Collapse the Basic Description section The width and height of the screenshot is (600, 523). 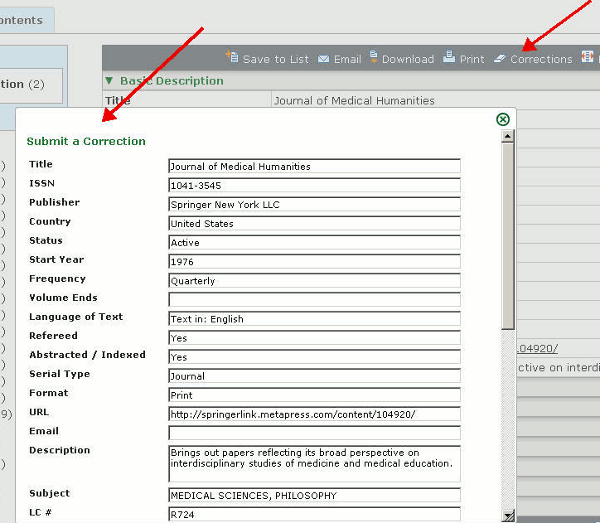[109, 81]
